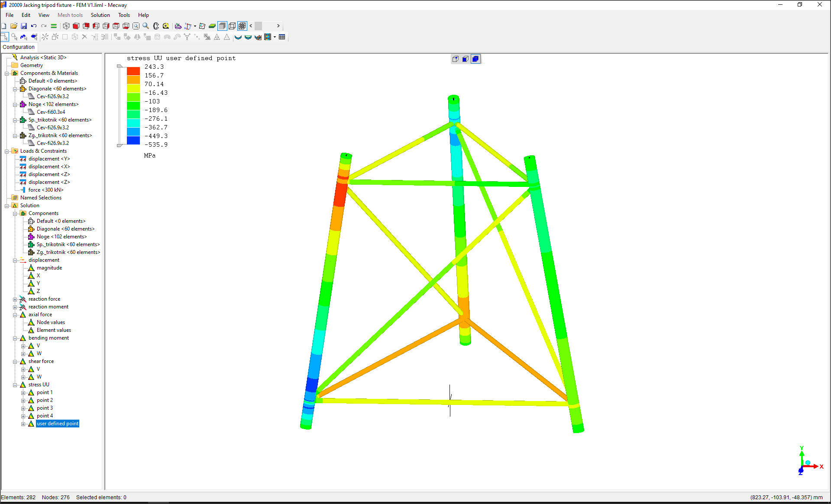Select material Cev-fi60.3x4

point(51,112)
